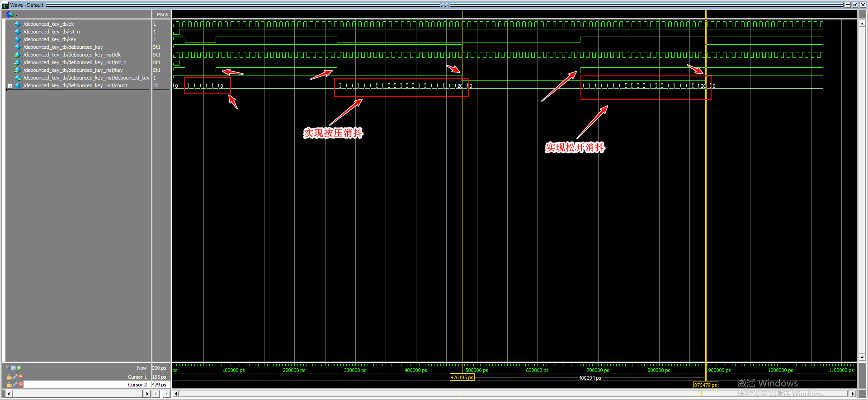The image size is (868, 400).
Task: Click the Cursor 1 label
Action: click(x=137, y=377)
